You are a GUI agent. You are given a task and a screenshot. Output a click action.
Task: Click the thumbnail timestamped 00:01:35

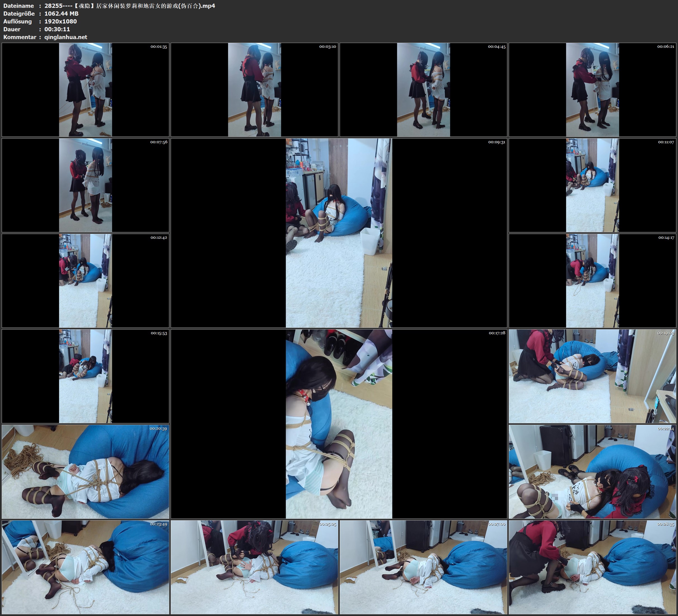tap(85, 89)
